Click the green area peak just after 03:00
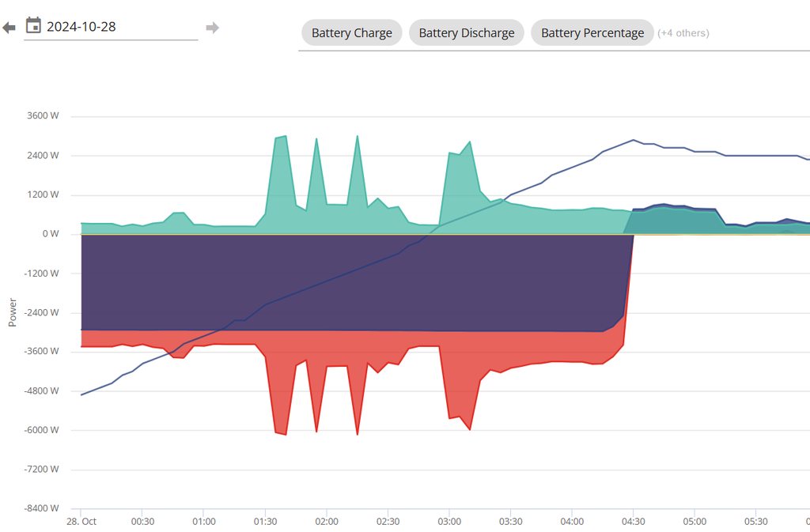 (470, 143)
